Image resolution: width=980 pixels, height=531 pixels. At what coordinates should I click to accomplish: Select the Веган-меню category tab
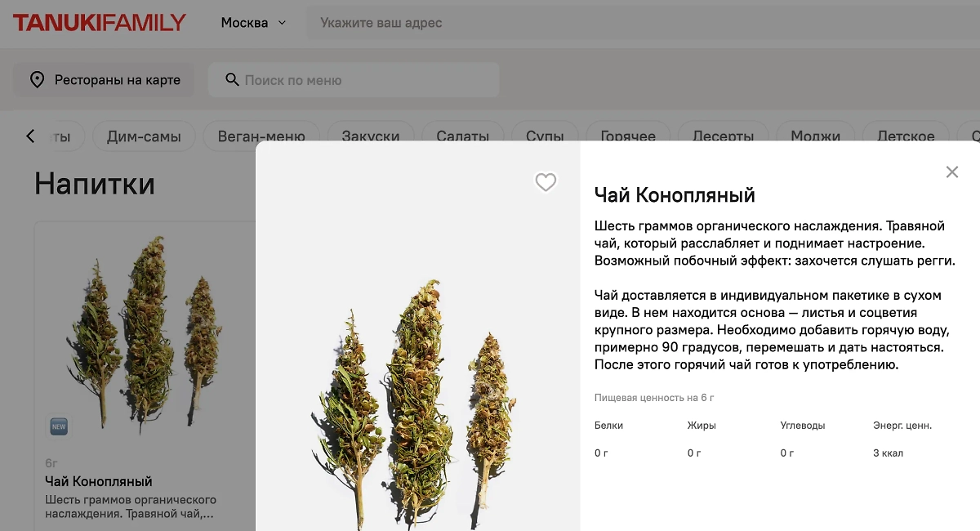tap(261, 136)
